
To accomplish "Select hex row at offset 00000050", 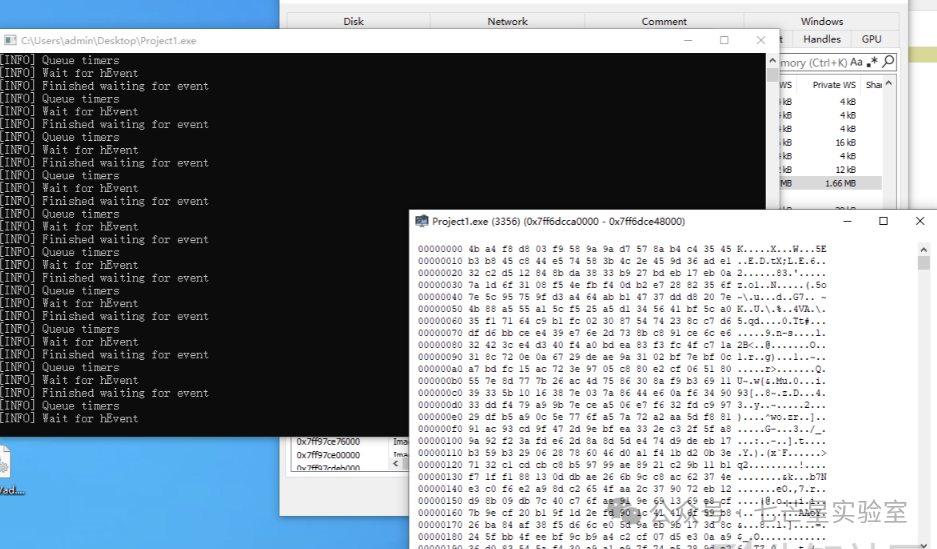I will click(x=621, y=309).
